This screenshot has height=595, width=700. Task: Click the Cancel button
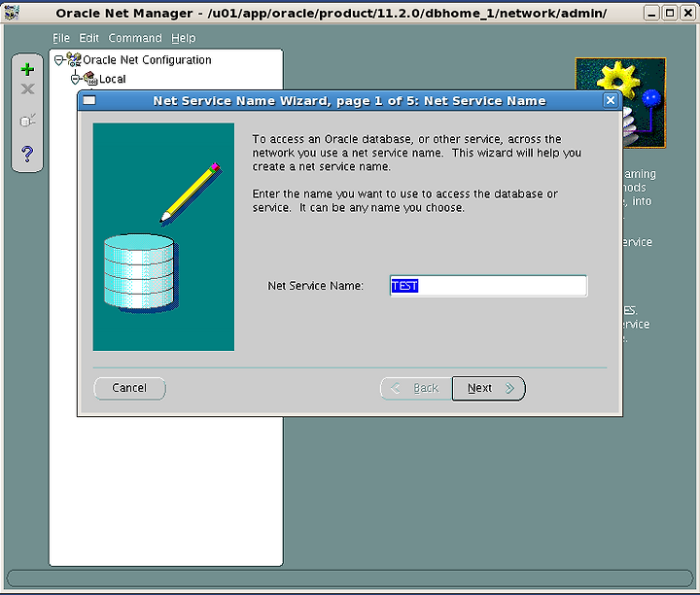[129, 388]
